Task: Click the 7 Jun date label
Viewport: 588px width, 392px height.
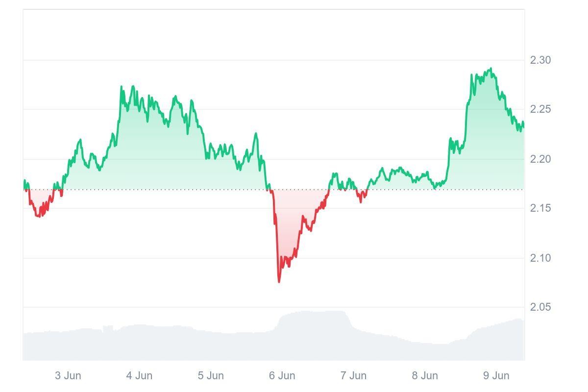Action: [353, 376]
